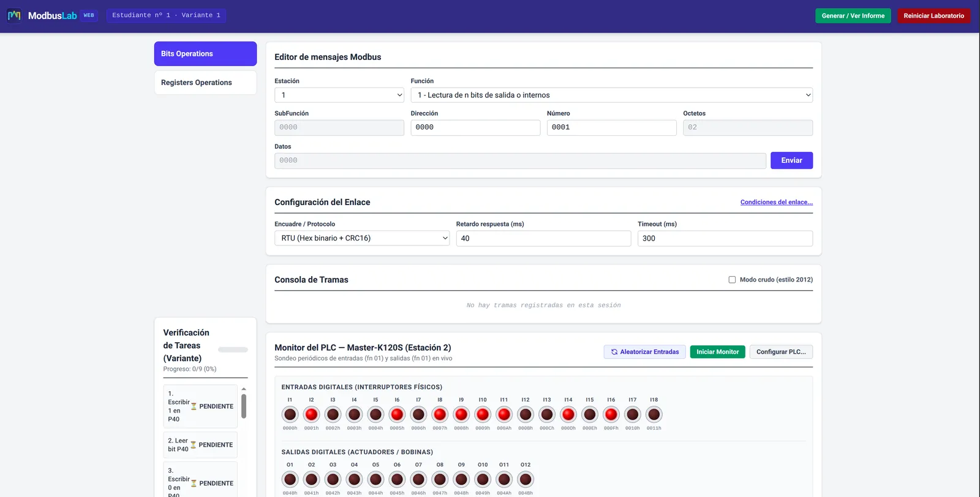Image resolution: width=980 pixels, height=497 pixels.
Task: Click digital input I16 indicator
Action: tap(611, 414)
